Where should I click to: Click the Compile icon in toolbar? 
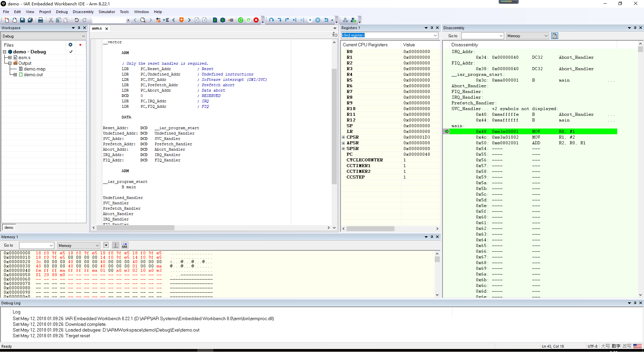215,20
